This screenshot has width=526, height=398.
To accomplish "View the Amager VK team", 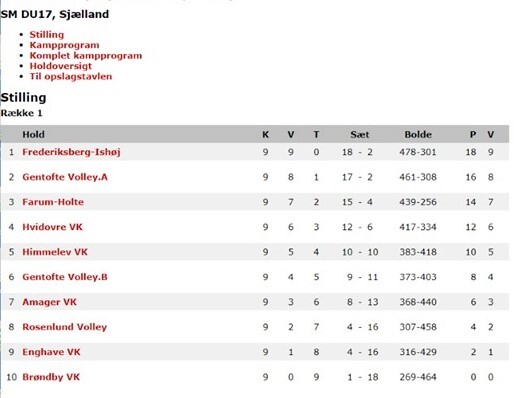I will pos(49,302).
